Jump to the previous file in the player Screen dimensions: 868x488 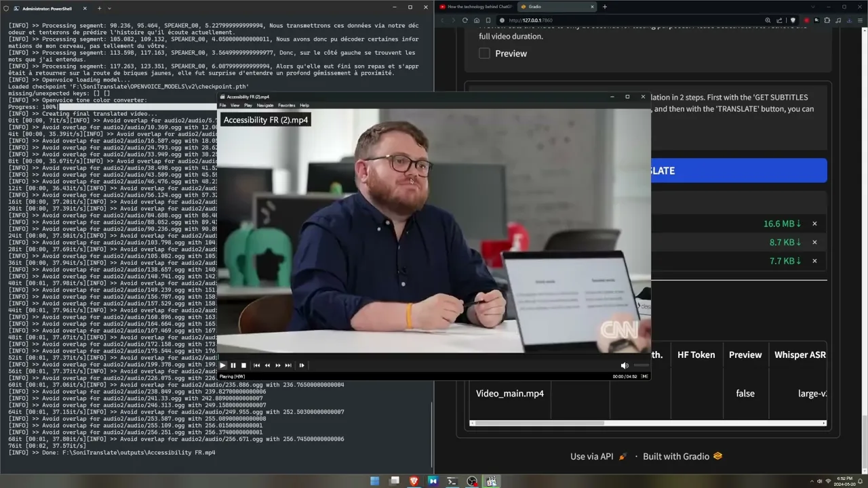[256, 365]
